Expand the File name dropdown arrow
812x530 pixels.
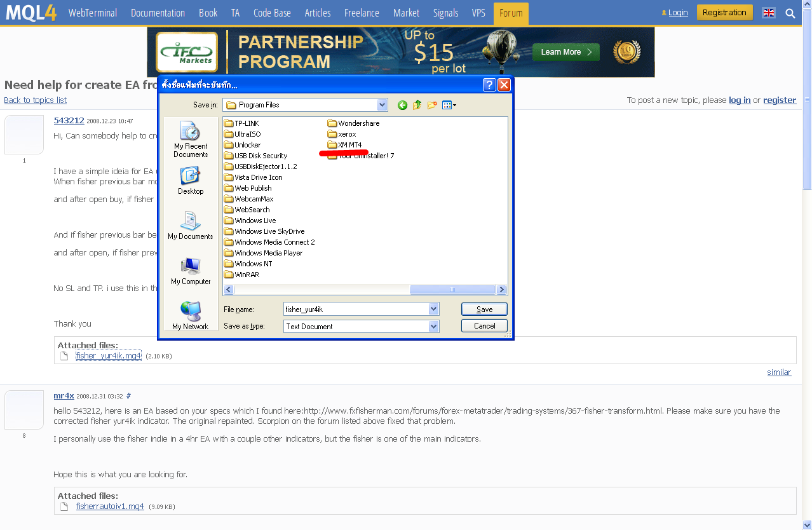434,309
